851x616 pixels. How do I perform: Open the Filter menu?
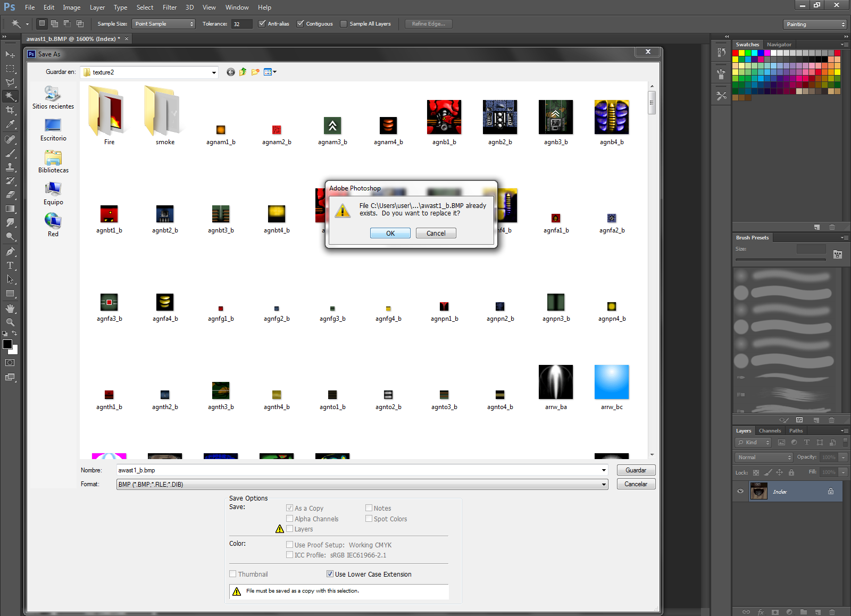point(170,7)
